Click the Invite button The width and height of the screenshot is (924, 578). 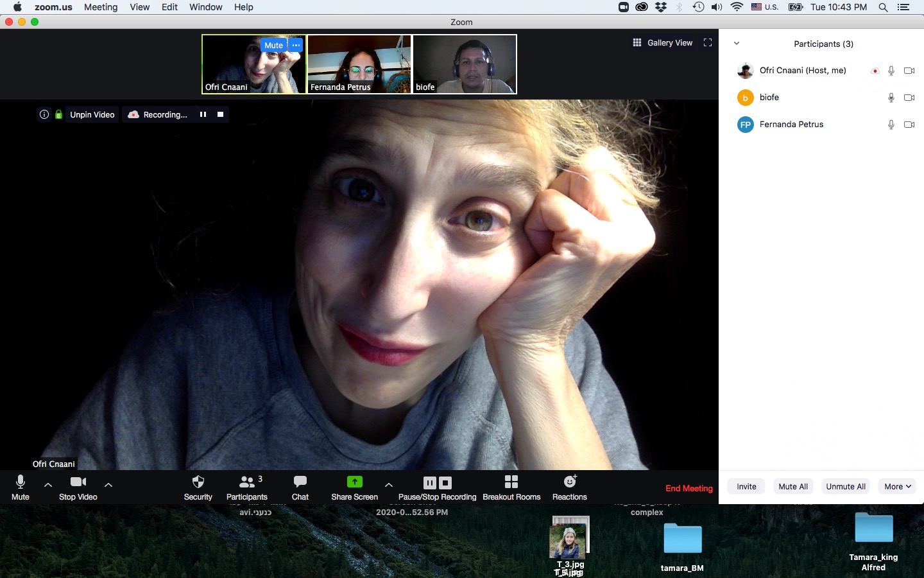pyautogui.click(x=746, y=486)
